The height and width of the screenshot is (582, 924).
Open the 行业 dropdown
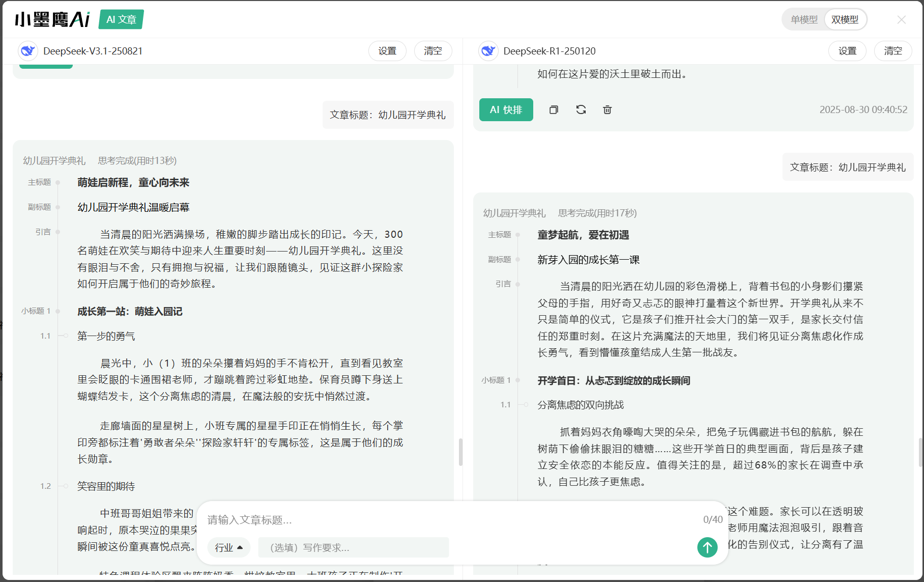[x=228, y=547]
